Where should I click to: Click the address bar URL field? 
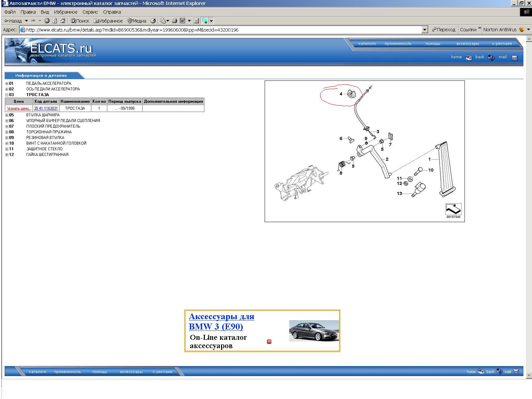[220, 30]
